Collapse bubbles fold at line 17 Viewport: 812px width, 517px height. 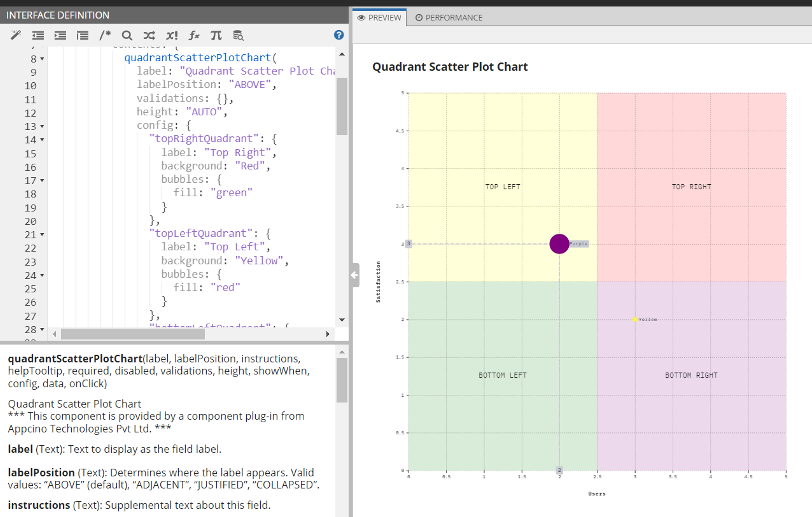click(x=42, y=180)
